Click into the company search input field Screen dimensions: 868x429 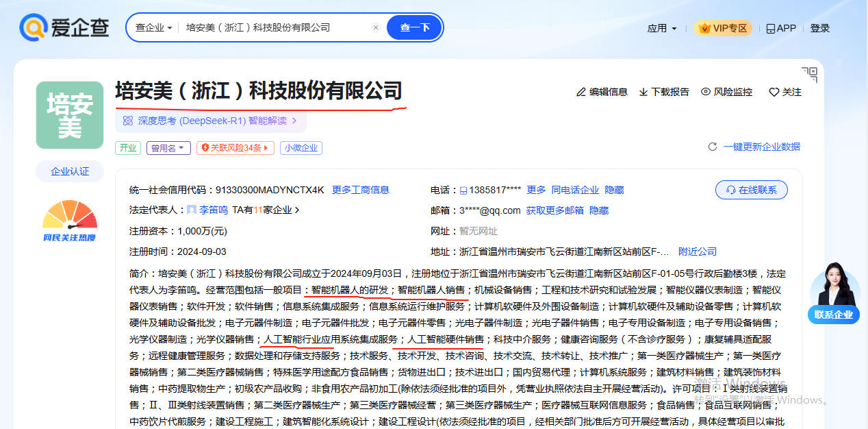(x=276, y=27)
